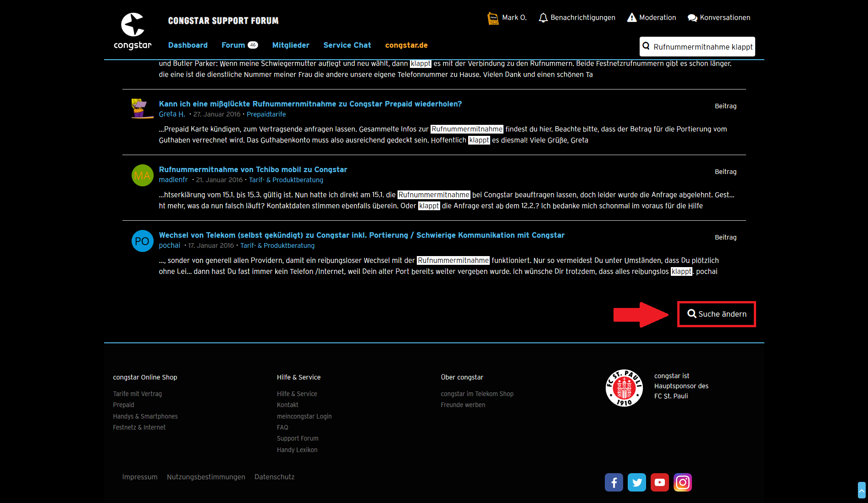Screen dimensions: 868x503
Task: Open Tarife mit Vertrag footer link
Action: [x=138, y=394]
